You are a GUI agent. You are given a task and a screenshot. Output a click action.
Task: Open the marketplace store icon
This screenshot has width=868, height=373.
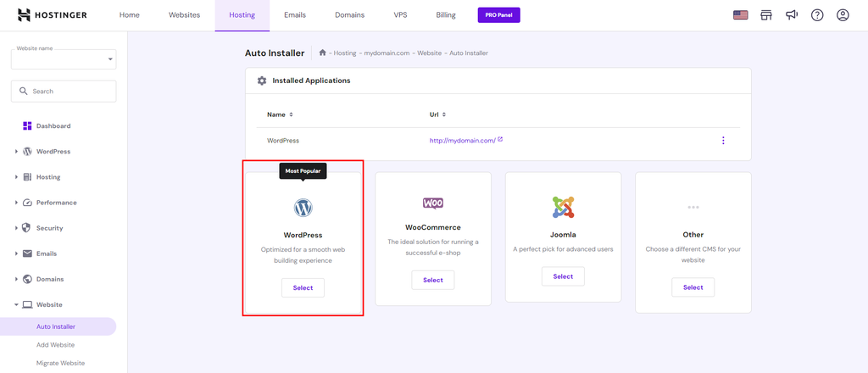(766, 15)
